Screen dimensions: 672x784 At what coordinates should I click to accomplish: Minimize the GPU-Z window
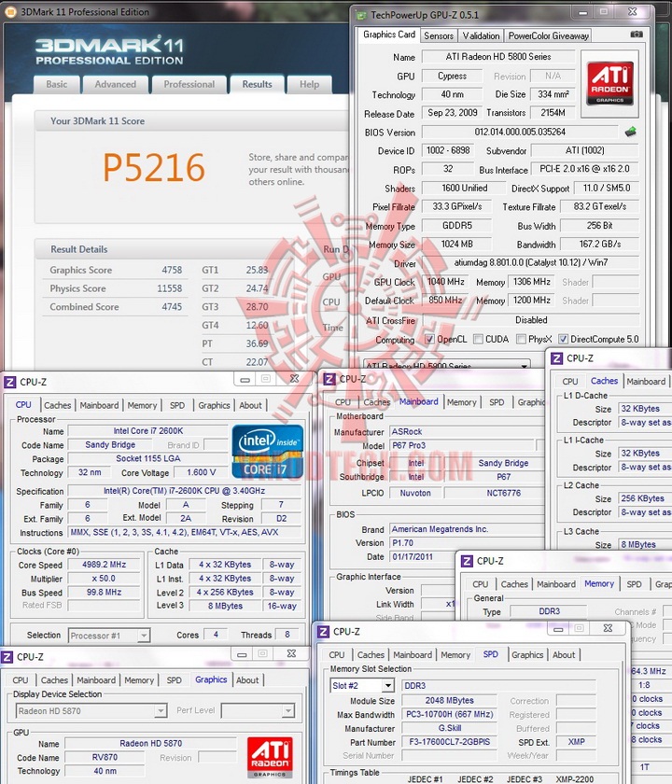click(x=583, y=12)
